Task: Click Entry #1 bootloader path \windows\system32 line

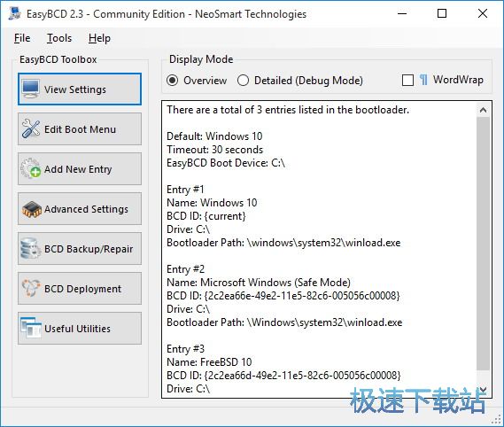Action: (283, 243)
